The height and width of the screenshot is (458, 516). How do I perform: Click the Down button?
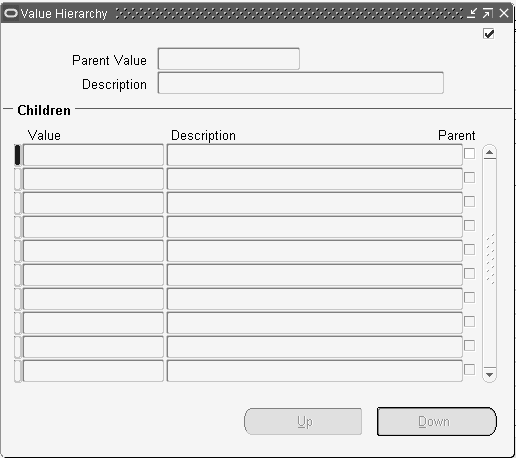437,422
